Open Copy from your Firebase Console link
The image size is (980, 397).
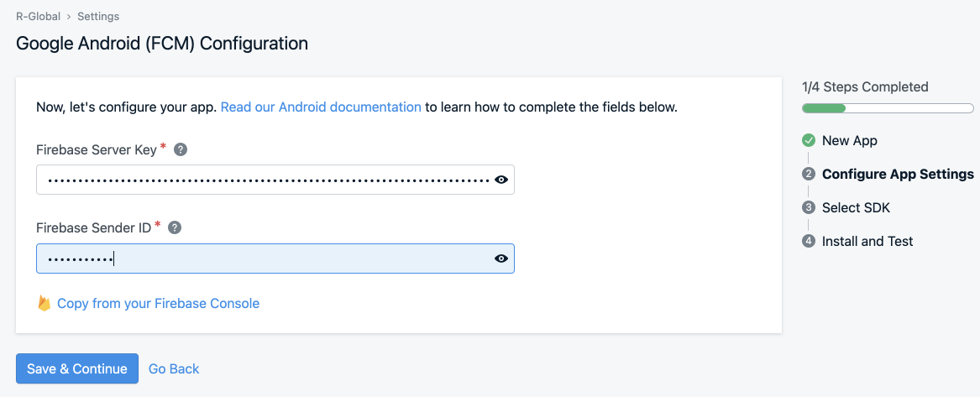pyautogui.click(x=158, y=303)
